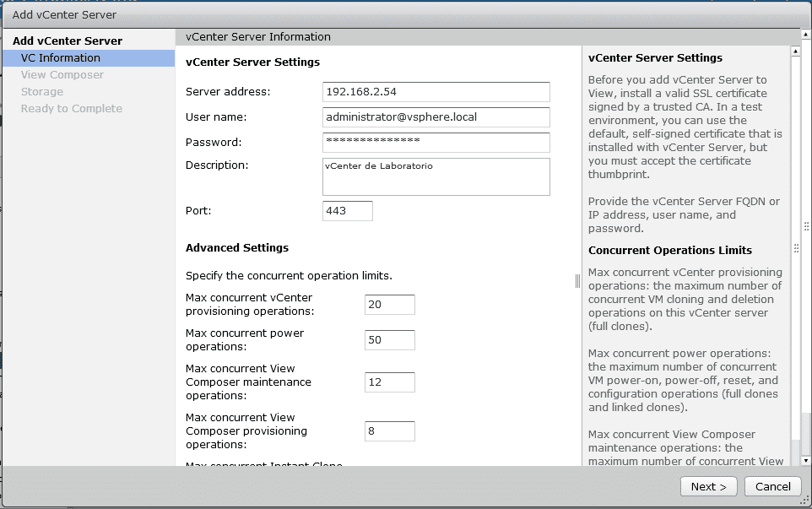Click Max concurrent vCenter provisioning operations field
Image resolution: width=812 pixels, height=509 pixels.
(x=389, y=304)
